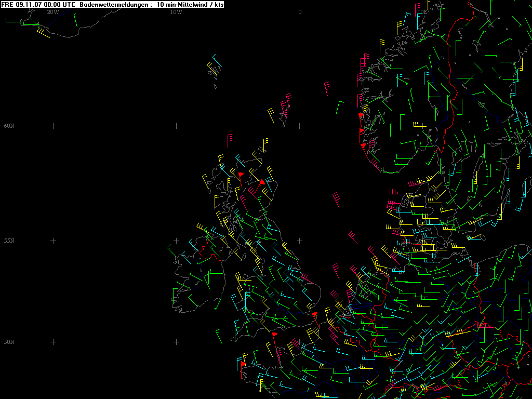Click the grid cross at 55N 0 longitude
Image resolution: width=532 pixels, height=399 pixels.
[299, 241]
